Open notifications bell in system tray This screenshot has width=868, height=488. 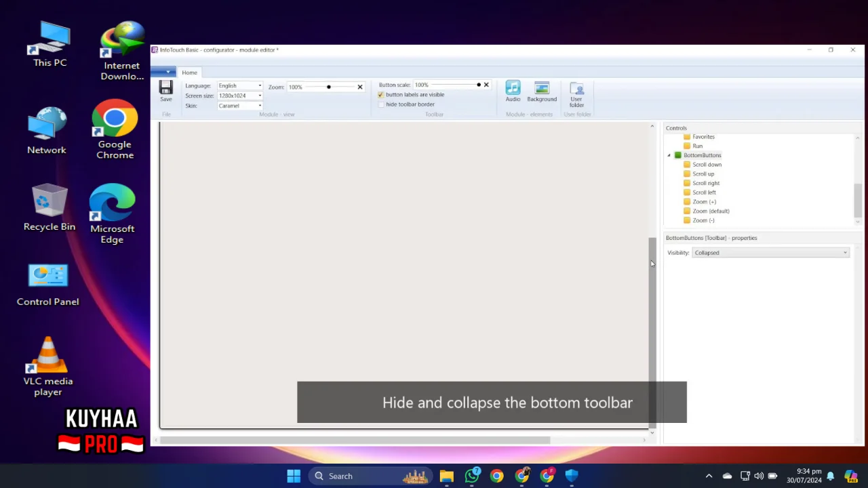click(830, 476)
